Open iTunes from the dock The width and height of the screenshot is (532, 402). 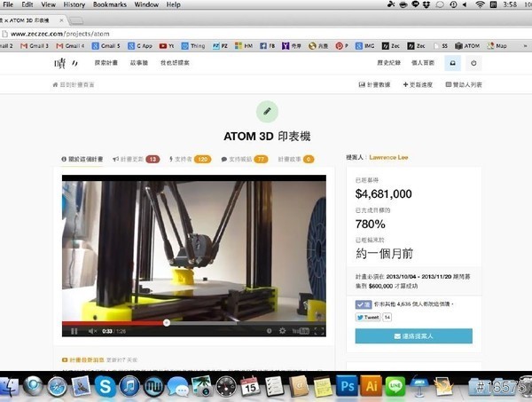click(129, 387)
